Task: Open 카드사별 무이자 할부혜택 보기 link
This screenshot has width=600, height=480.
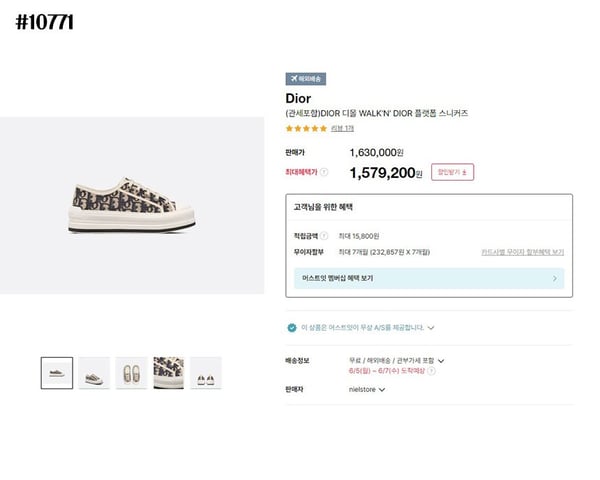Action: [522, 252]
